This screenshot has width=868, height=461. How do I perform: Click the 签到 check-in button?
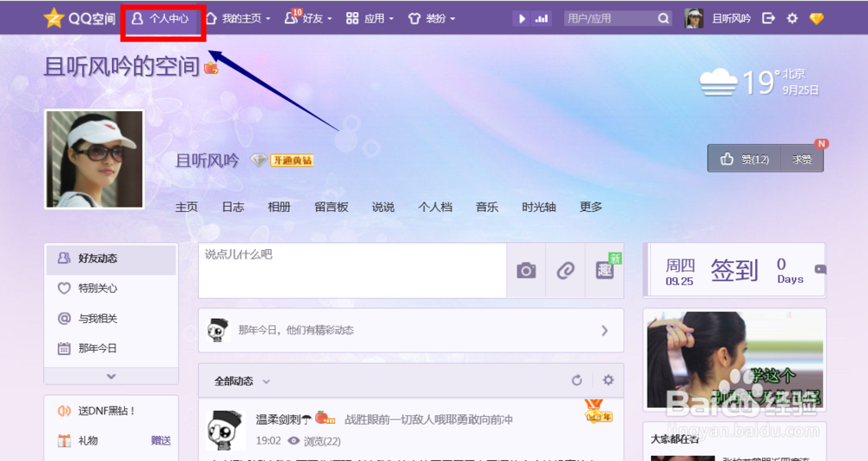click(x=734, y=270)
